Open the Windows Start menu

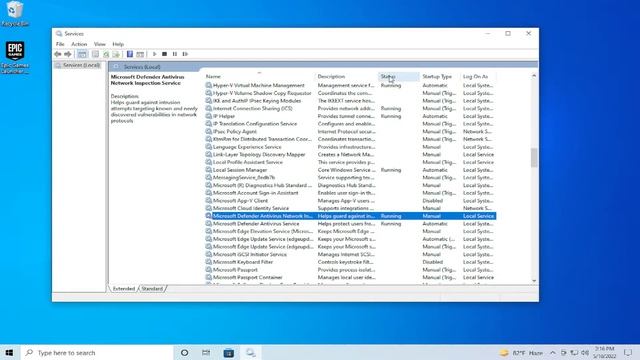point(9,353)
